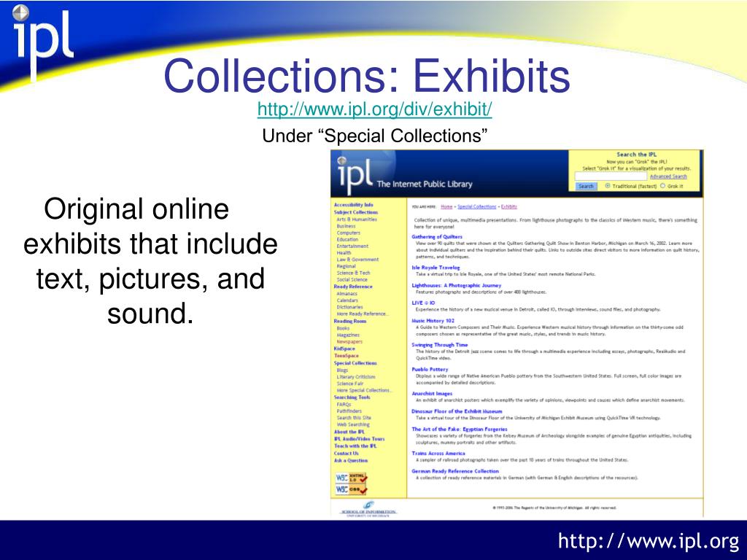Open the Blogs link
The height and width of the screenshot is (560, 747).
[x=343, y=370]
